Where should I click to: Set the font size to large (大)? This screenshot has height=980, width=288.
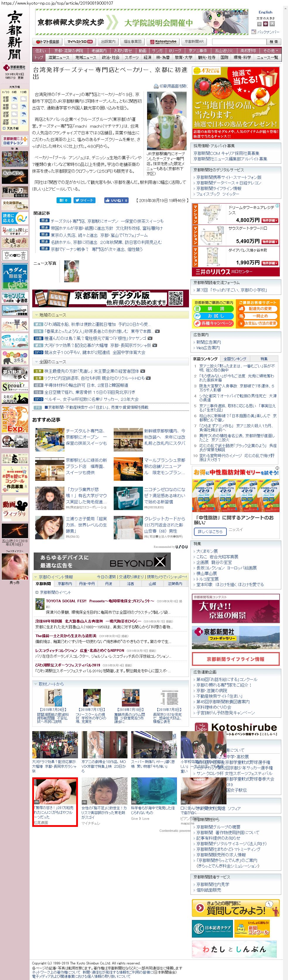[x=272, y=24]
